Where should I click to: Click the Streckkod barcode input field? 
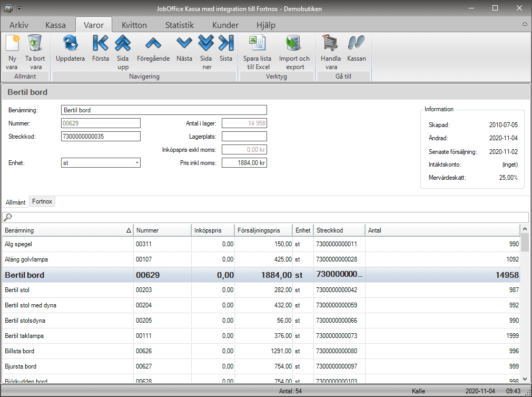(x=101, y=137)
